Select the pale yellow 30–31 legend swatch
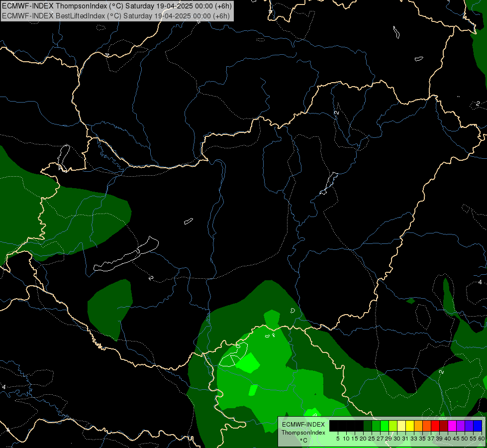Screen dimensions: 487x448 tap(401, 426)
